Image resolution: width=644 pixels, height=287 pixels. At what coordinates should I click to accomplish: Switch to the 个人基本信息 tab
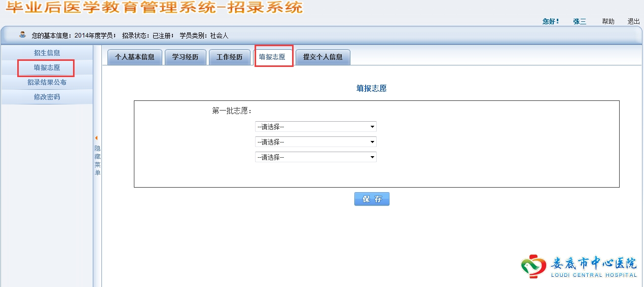click(134, 57)
